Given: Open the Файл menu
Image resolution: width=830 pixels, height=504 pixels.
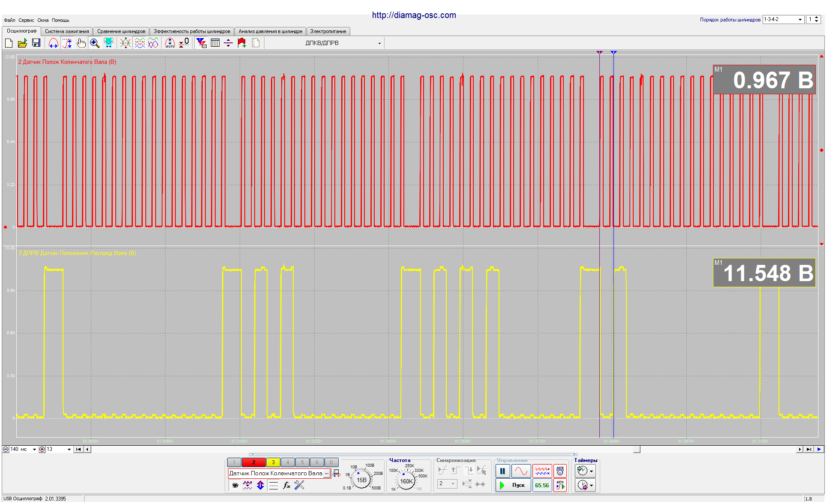Looking at the screenshot, I should pyautogui.click(x=9, y=20).
